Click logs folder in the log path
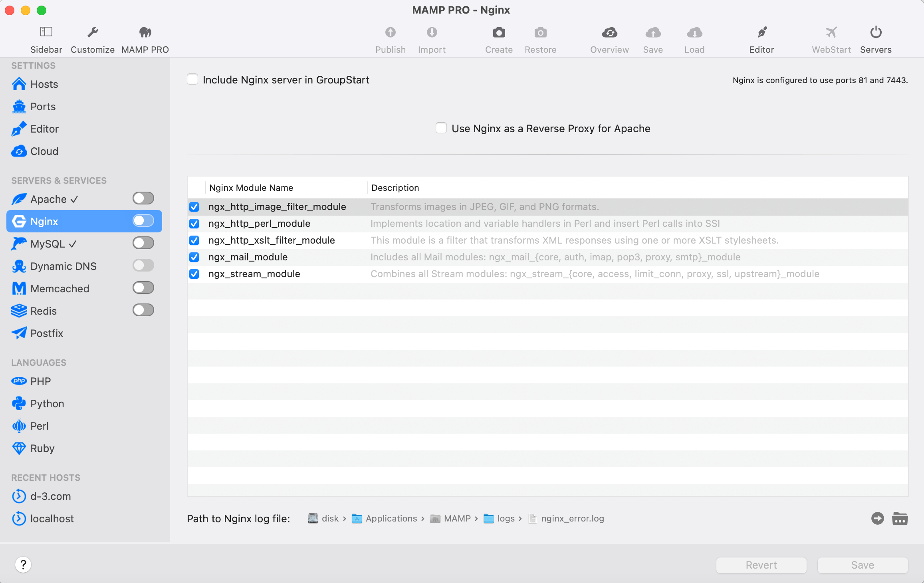Screen dimensions: 924x583 [499, 518]
